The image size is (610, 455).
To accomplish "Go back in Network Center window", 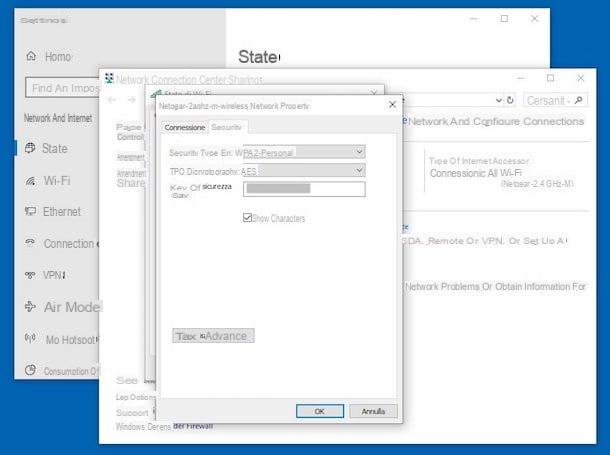I will pyautogui.click(x=112, y=100).
